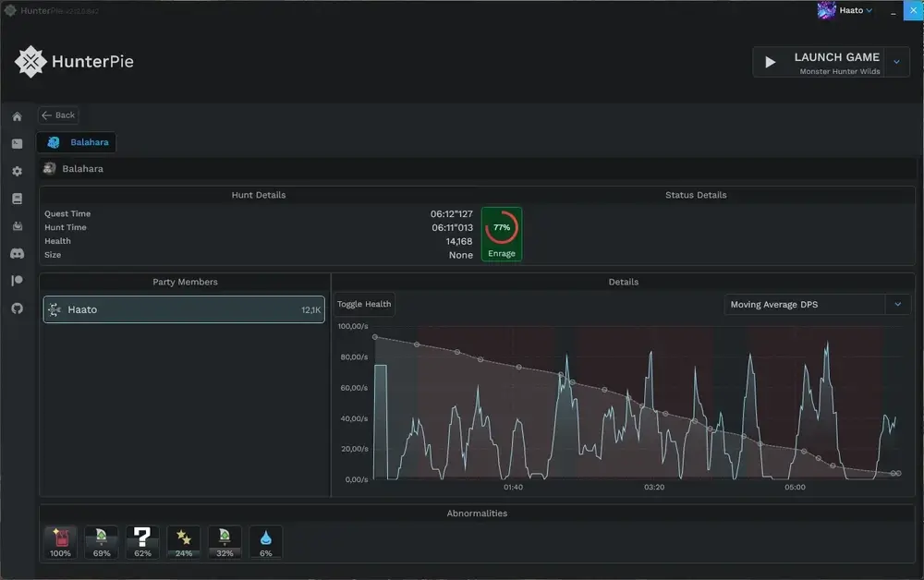This screenshot has width=924, height=580.
Task: Open the settings gear in sidebar
Action: [x=17, y=172]
